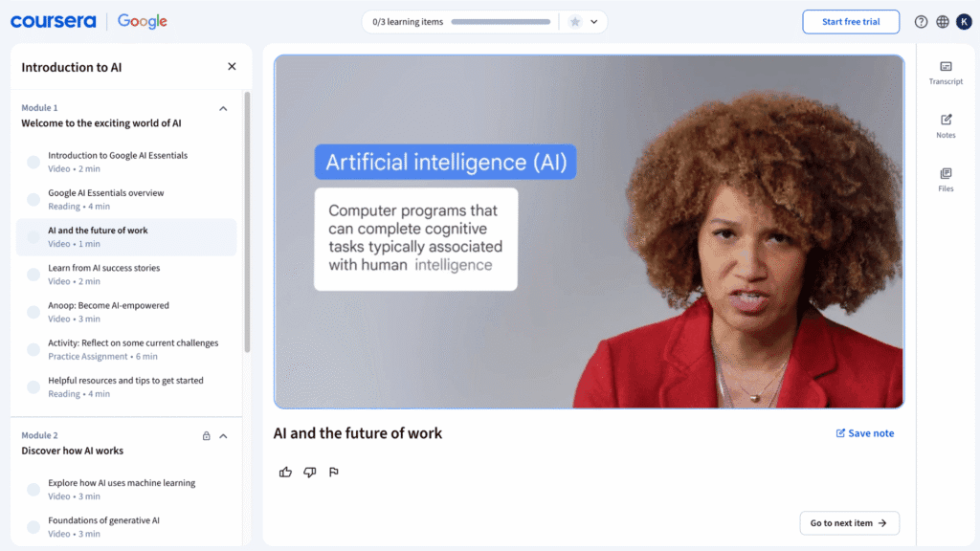Image resolution: width=980 pixels, height=551 pixels.
Task: Toggle completion circle for Activity: Reflect on current challenges
Action: point(33,349)
